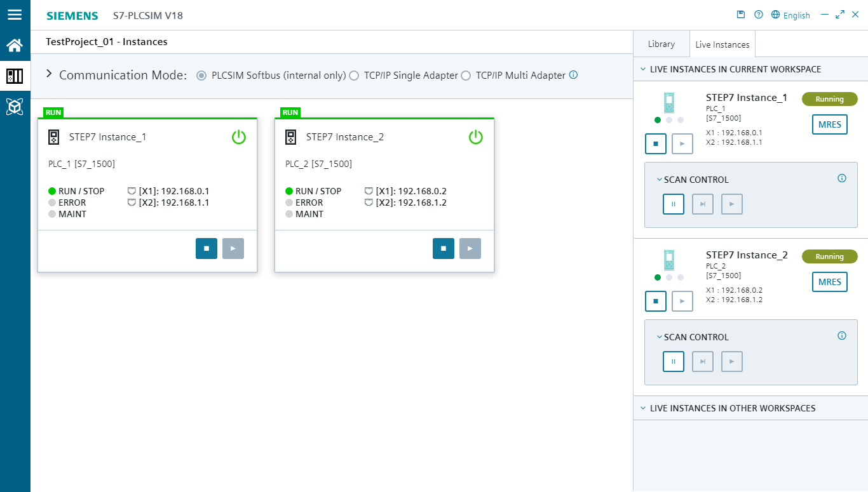Collapse Scan Control for STEP7 Instance_1
Screen dimensions: 868x492
click(660, 180)
